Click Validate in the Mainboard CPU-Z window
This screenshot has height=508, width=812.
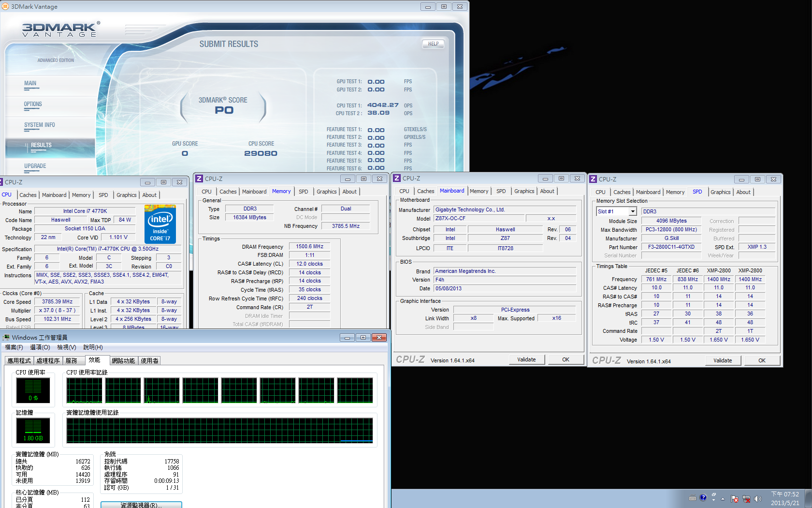(526, 359)
